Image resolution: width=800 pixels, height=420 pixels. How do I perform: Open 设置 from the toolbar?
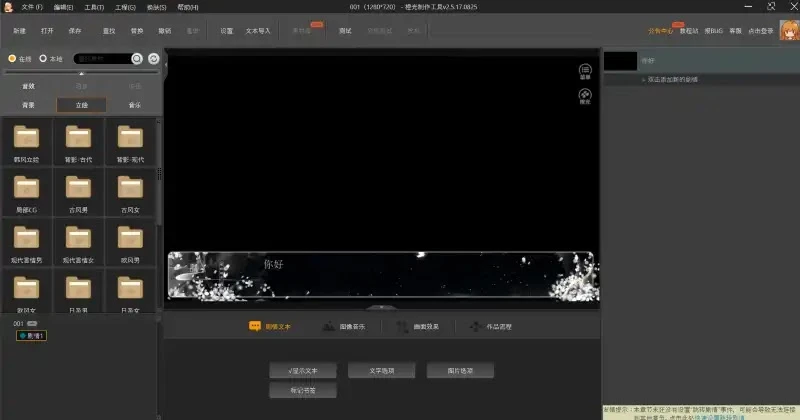(x=227, y=31)
